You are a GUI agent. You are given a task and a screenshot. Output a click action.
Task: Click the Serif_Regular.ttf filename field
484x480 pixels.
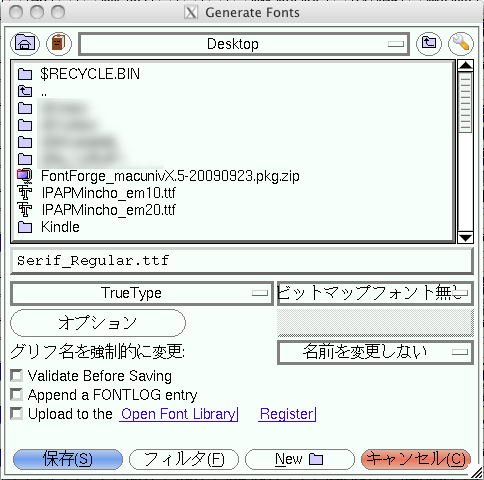coord(242,261)
